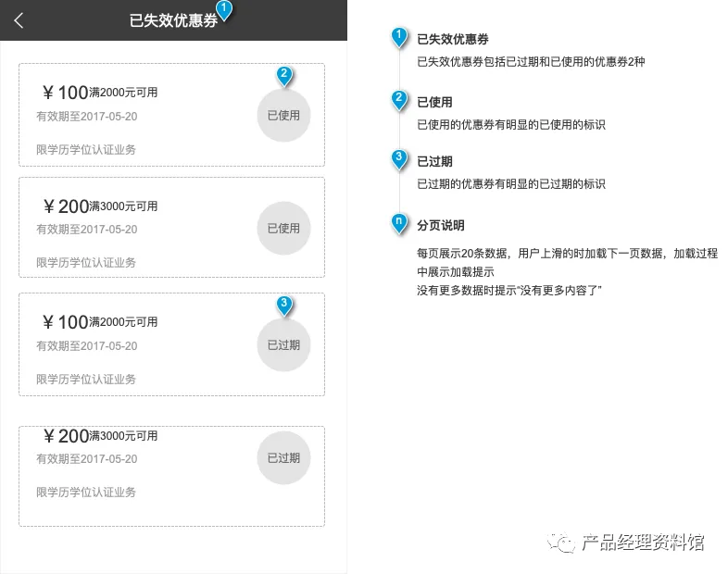Click 有效期至2017-05-20 on the used ¥200 coupon

point(87,230)
